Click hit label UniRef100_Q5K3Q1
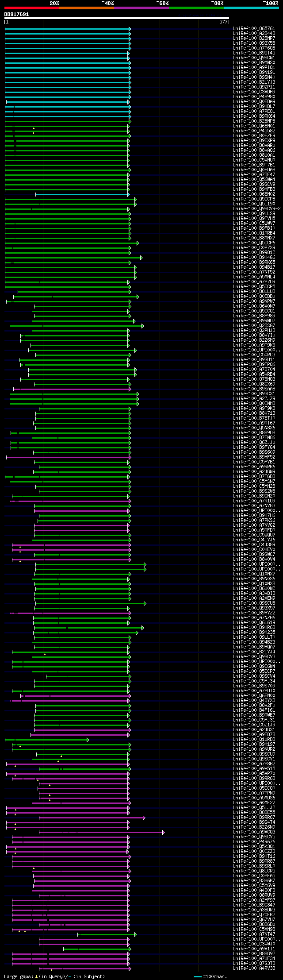This screenshot has width=283, height=980. point(254,847)
